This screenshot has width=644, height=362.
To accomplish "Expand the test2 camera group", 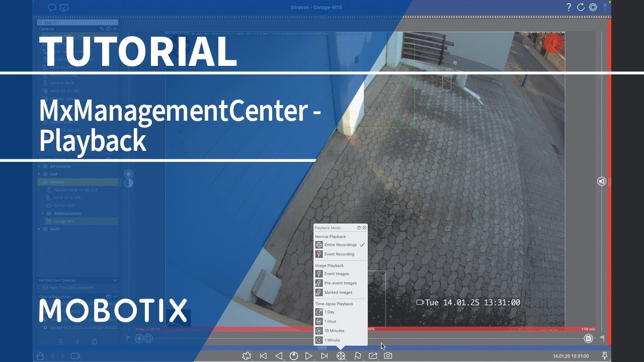I will tap(39, 229).
